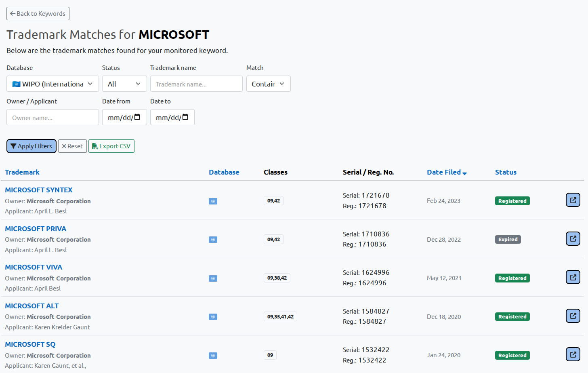The height and width of the screenshot is (373, 588).
Task: Click the WIPO badge icon for MICROSOFT ALT
Action: [x=213, y=317]
